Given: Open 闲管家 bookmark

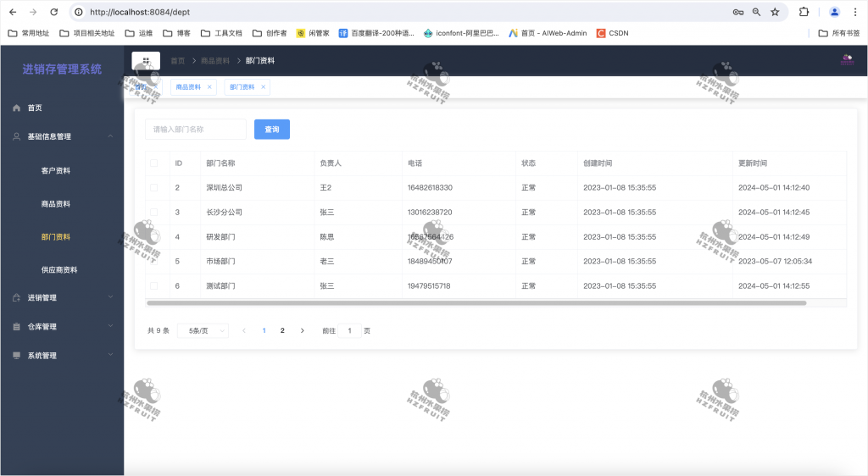Looking at the screenshot, I should pyautogui.click(x=313, y=33).
